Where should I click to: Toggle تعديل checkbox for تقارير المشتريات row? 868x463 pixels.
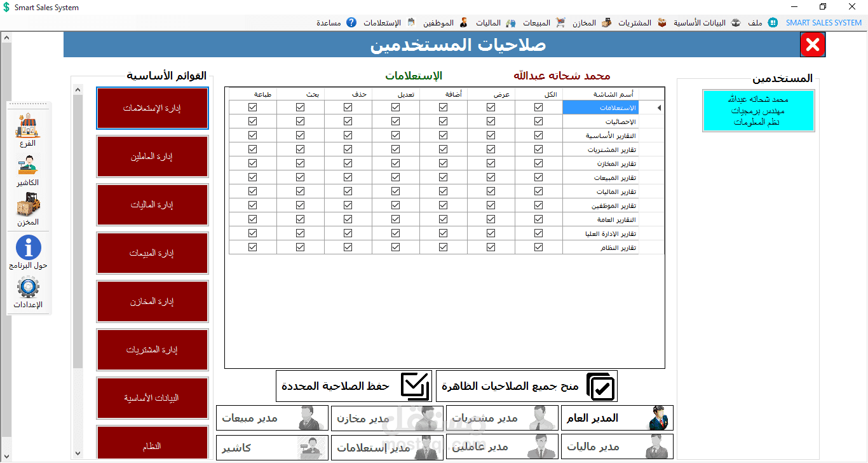(x=395, y=149)
